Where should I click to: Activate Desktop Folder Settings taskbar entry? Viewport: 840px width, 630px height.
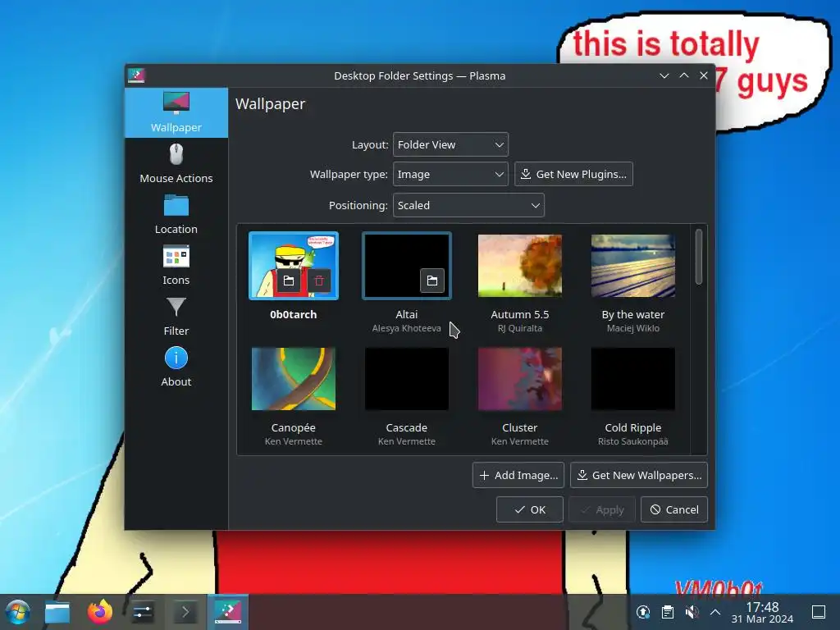(228, 612)
